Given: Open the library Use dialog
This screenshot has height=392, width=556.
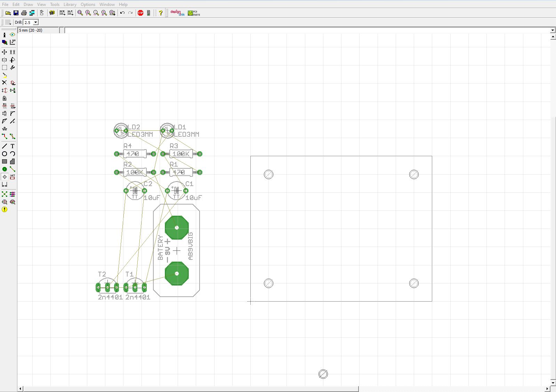Looking at the screenshot, I should tap(52, 13).
